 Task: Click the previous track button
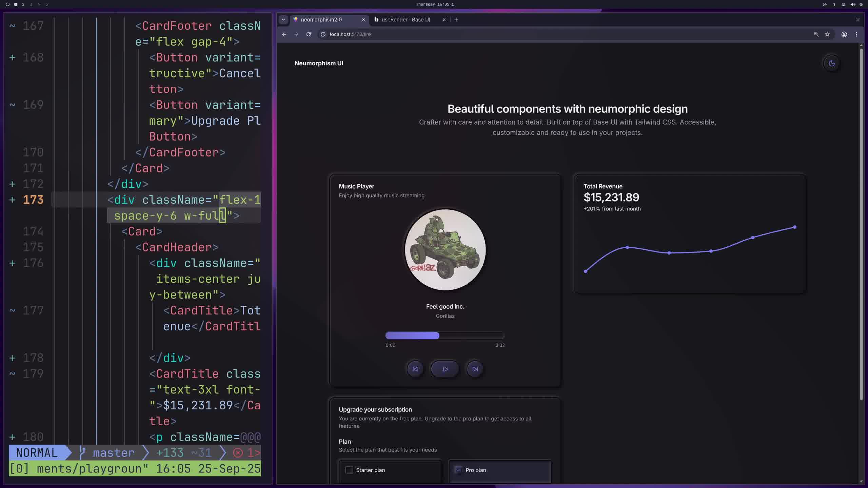coord(415,369)
